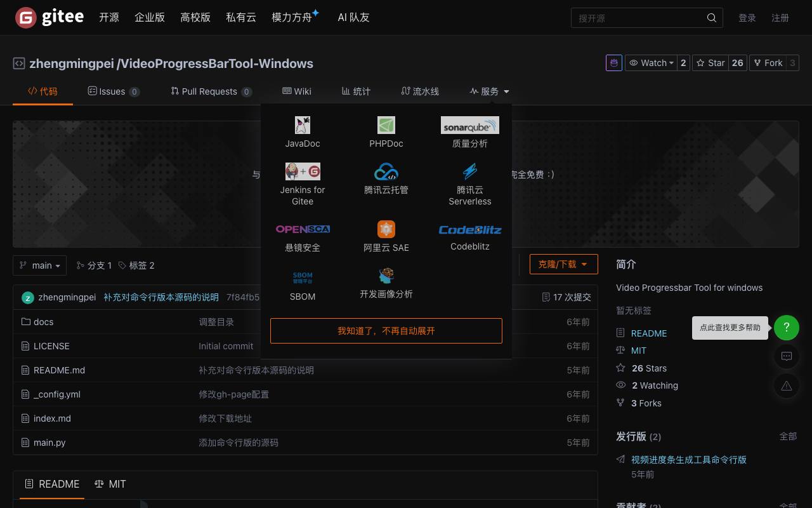The height and width of the screenshot is (508, 812).
Task: Open the 视频进度条生成工具命令行版 release
Action: 689,460
